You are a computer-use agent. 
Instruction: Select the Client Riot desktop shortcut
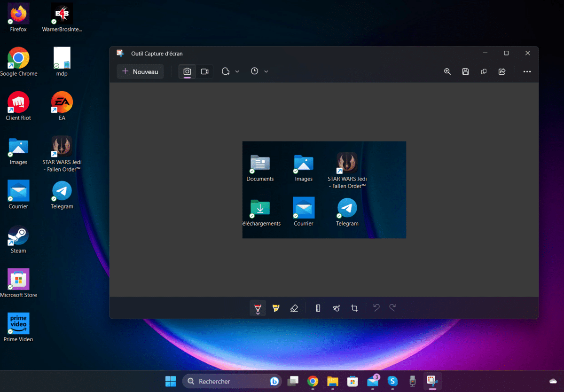point(18,106)
